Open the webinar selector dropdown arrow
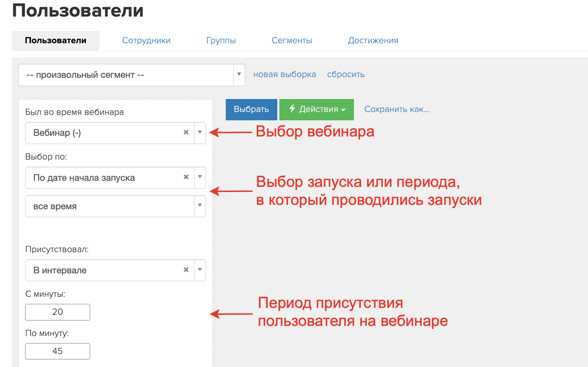588x367 pixels. [200, 132]
